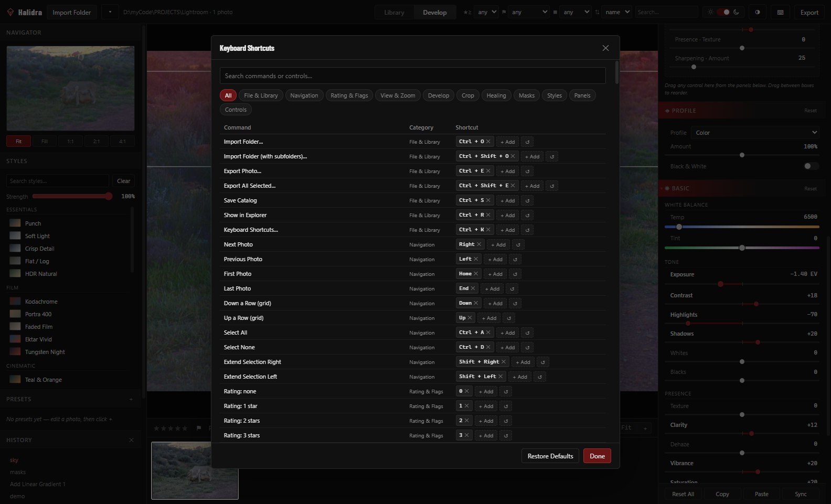Adjust the Exposure slider handle
831x504 pixels.
pos(720,284)
